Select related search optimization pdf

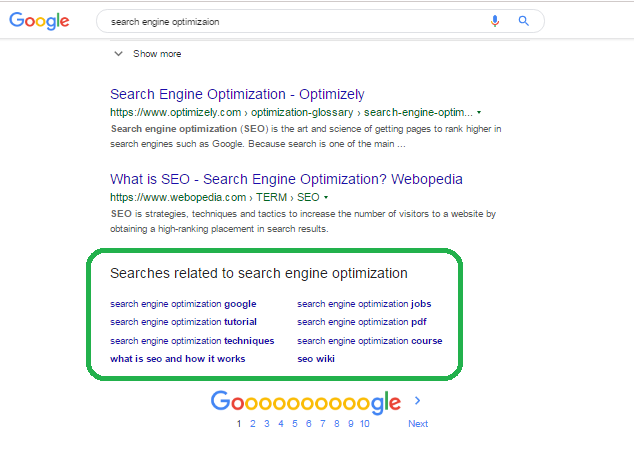click(x=362, y=322)
